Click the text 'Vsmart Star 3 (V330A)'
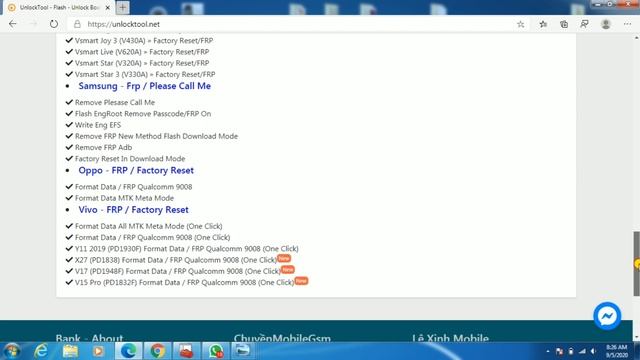Image resolution: width=640 pixels, height=360 pixels. (111, 74)
